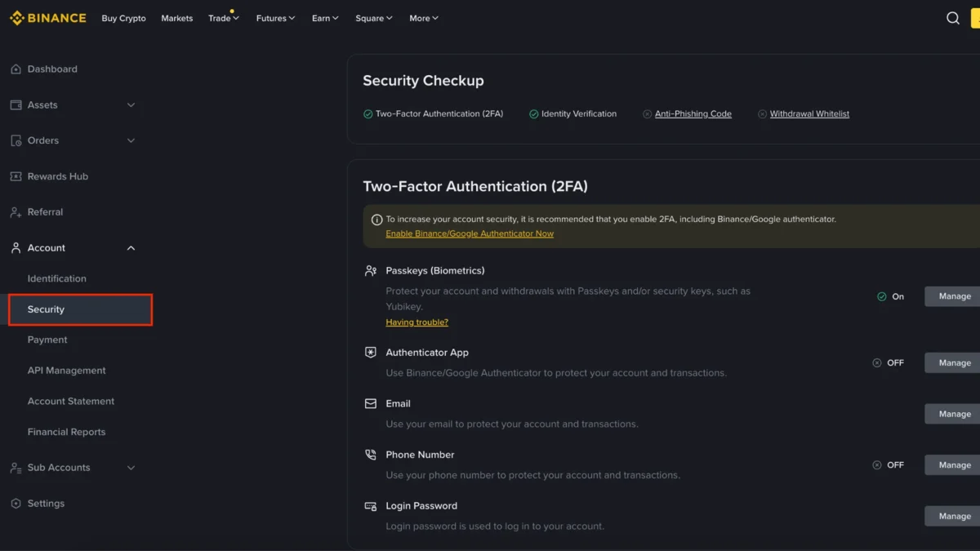Image resolution: width=980 pixels, height=551 pixels.
Task: Open Financial Reports page
Action: click(x=66, y=432)
